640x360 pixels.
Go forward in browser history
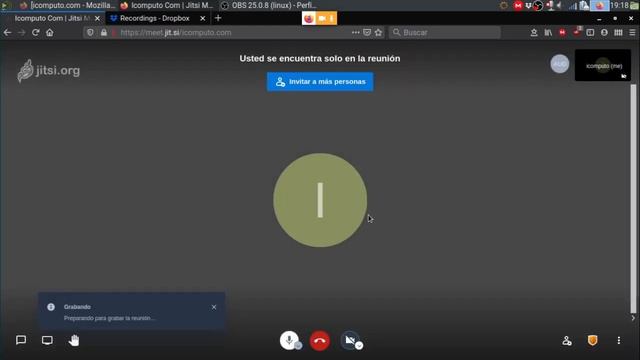pos(22,33)
